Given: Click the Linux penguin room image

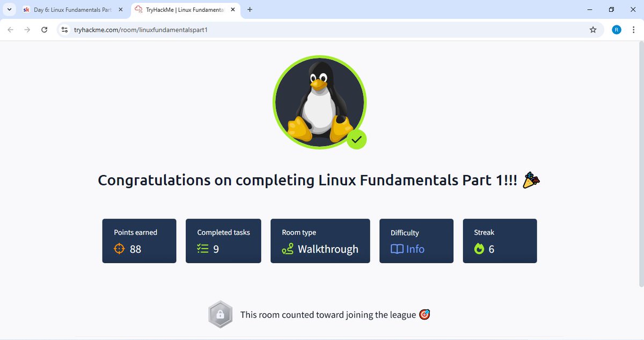Looking at the screenshot, I should pyautogui.click(x=319, y=102).
